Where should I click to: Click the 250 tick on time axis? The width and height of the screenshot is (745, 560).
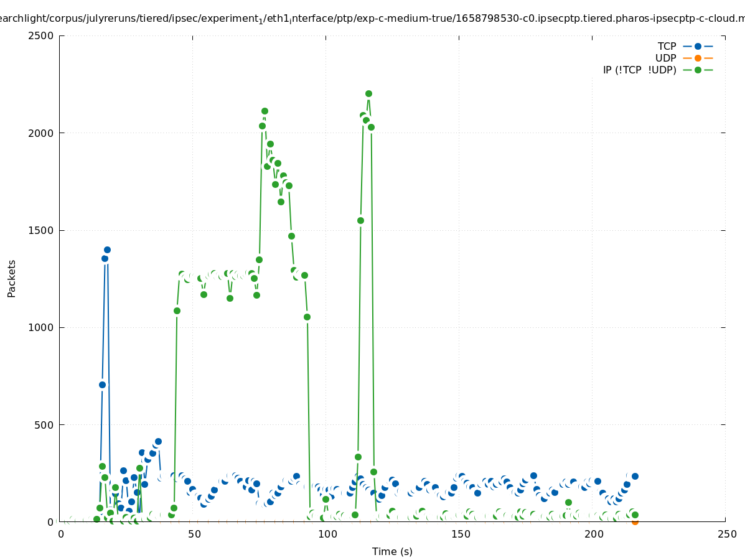(x=726, y=534)
